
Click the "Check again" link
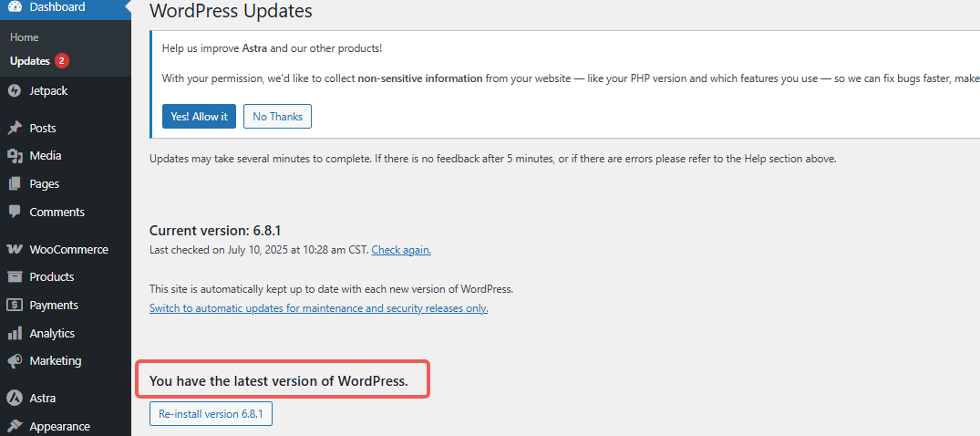point(401,250)
